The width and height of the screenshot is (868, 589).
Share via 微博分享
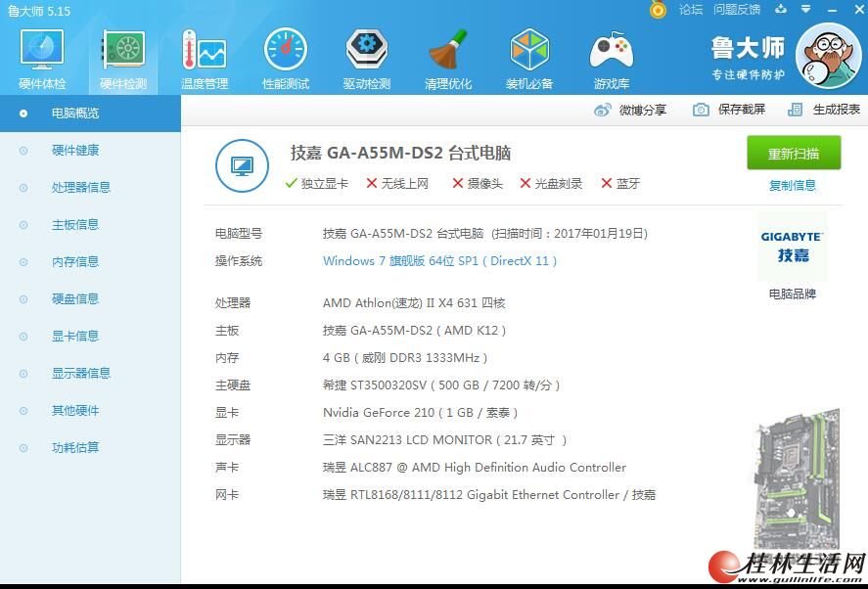643,111
